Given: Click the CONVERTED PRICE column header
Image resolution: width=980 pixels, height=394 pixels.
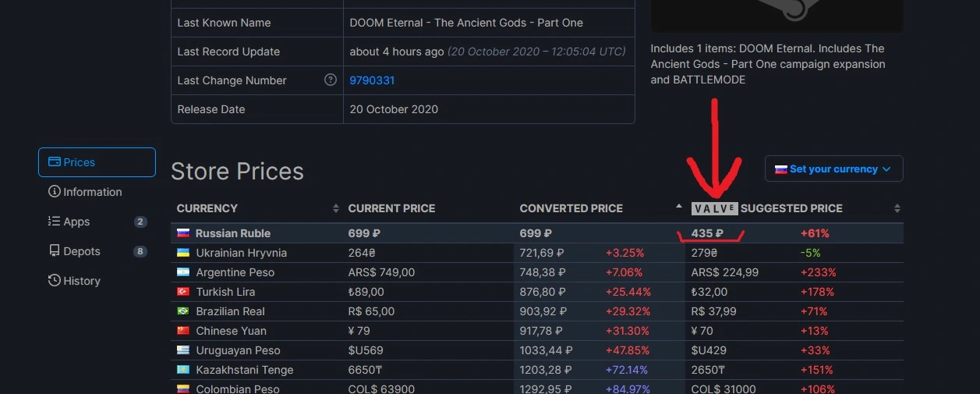Looking at the screenshot, I should click(571, 208).
